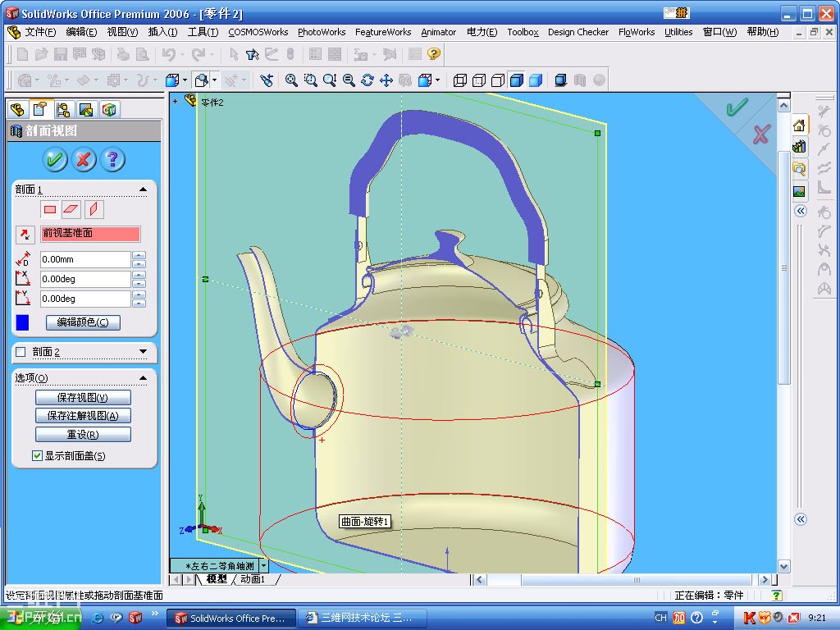
Task: Click the 保存视图 button
Action: click(x=82, y=398)
